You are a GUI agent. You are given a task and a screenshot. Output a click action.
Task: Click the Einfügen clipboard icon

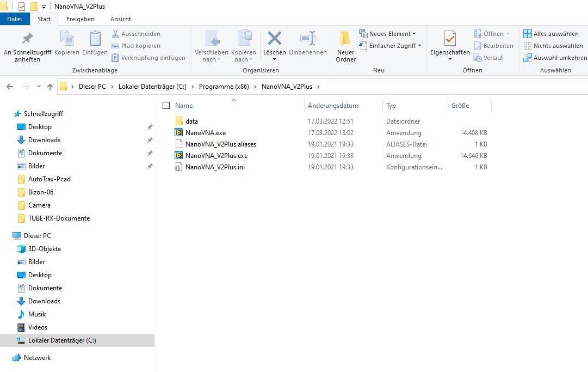(95, 39)
